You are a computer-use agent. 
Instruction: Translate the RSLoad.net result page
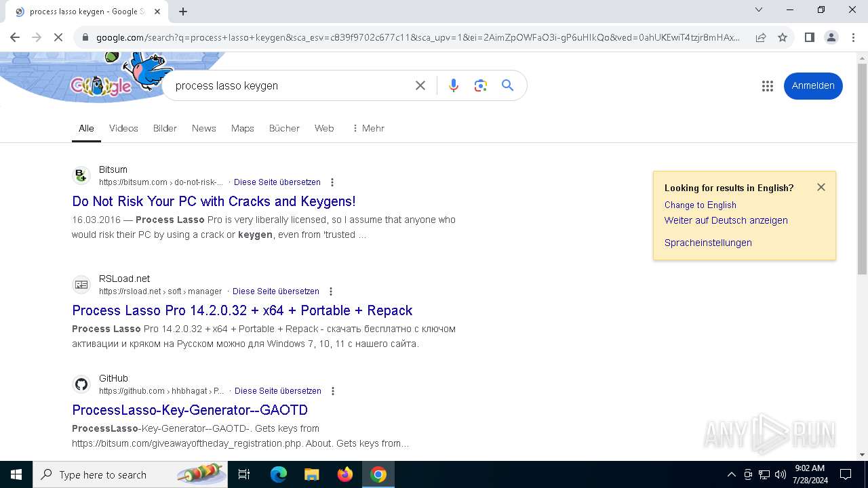point(276,291)
